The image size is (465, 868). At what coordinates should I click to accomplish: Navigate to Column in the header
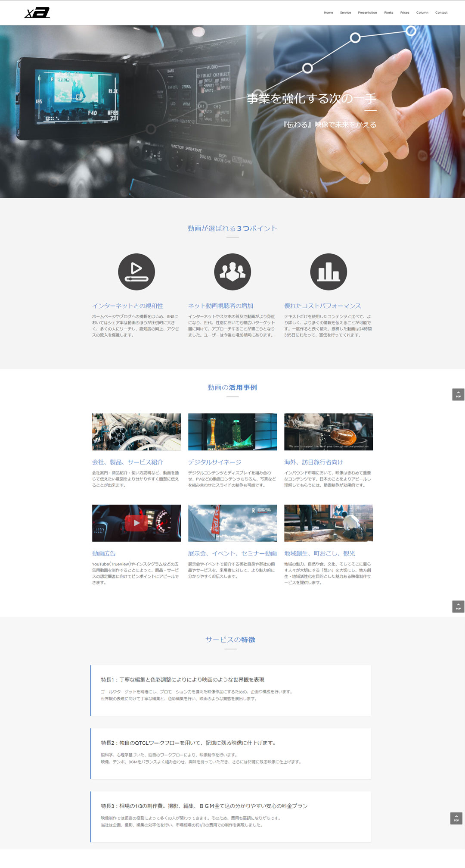coord(422,12)
